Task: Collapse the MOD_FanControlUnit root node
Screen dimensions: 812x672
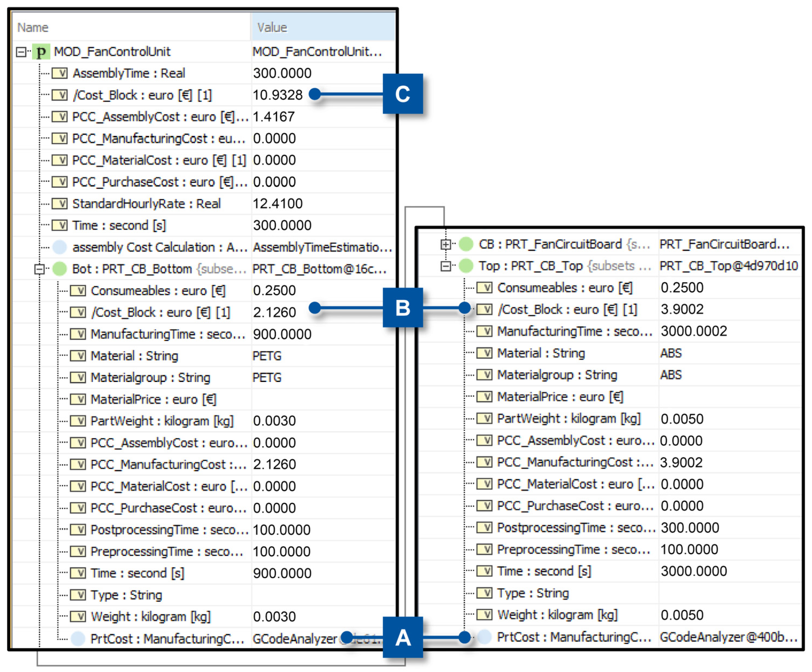Action: [x=21, y=52]
